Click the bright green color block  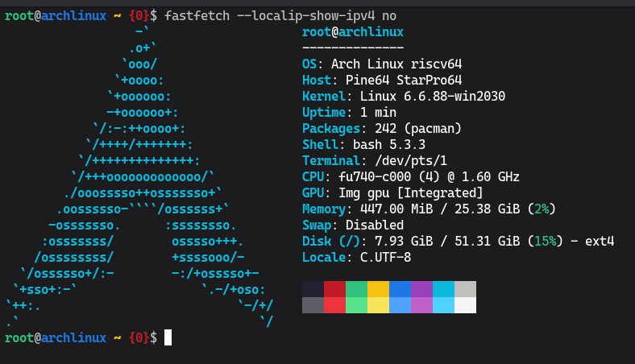tap(356, 305)
